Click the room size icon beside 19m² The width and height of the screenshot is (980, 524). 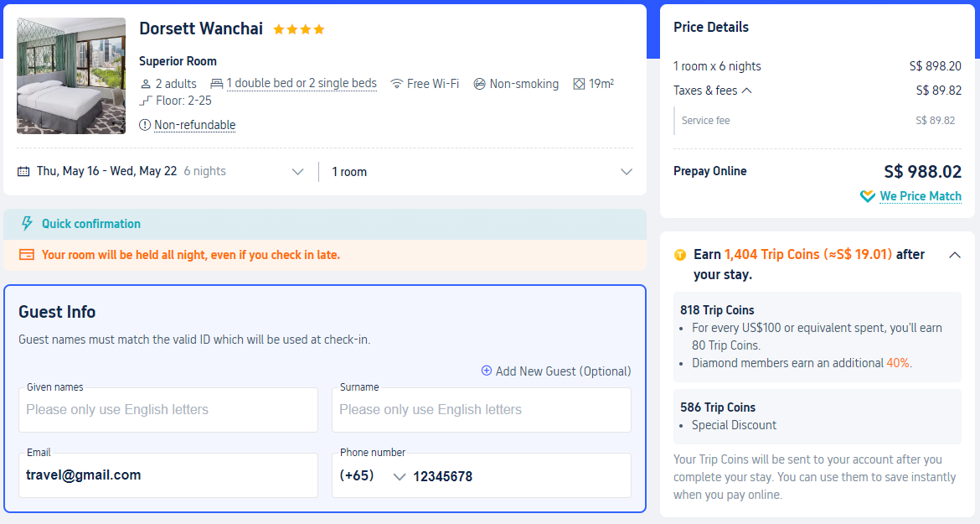point(580,84)
